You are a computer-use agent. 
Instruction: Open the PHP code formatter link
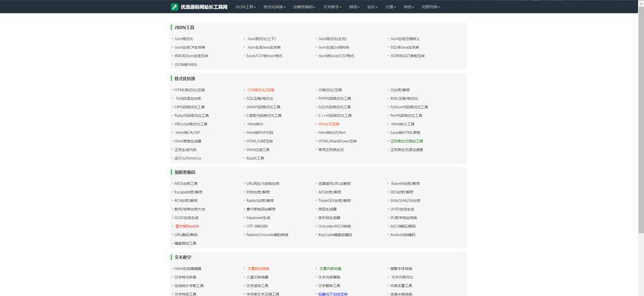click(334, 98)
